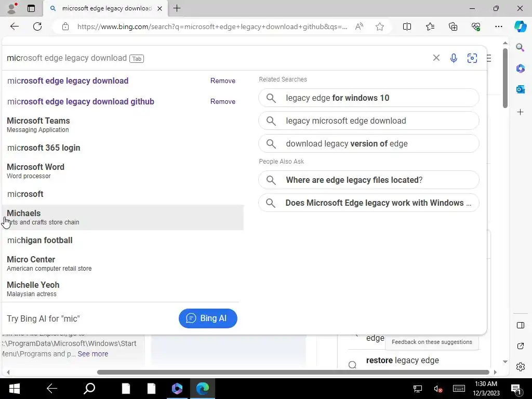
Task: Choose michigan football suggestion
Action: 123,240
